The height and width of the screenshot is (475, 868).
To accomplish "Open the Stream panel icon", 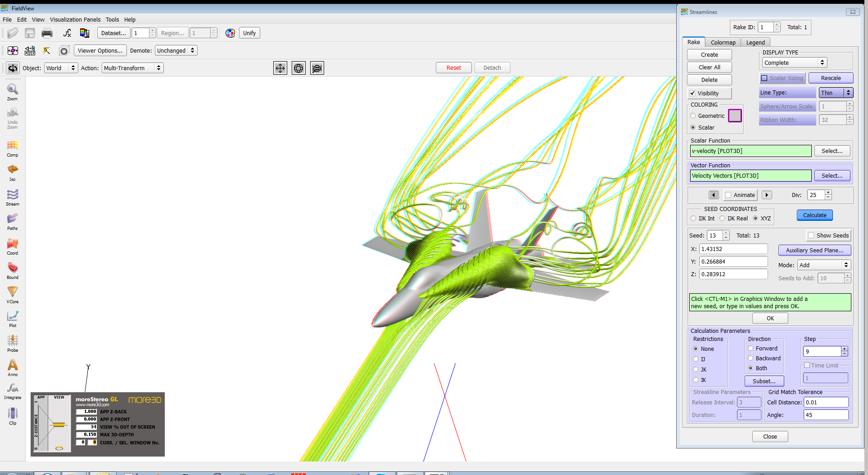I will tap(13, 197).
